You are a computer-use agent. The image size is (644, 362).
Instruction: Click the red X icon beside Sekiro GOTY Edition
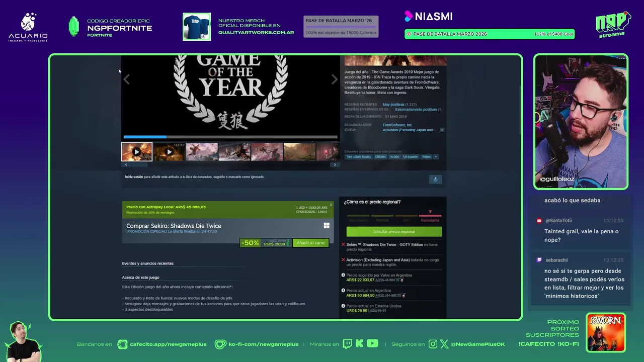click(x=343, y=245)
